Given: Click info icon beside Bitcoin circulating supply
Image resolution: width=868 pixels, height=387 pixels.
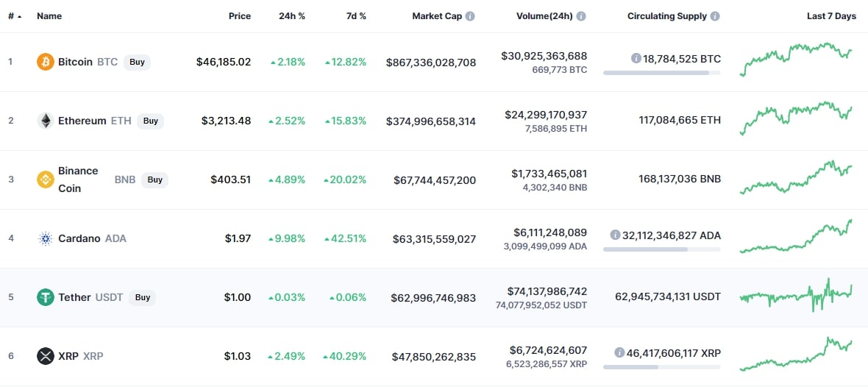Looking at the screenshot, I should pyautogui.click(x=636, y=58).
